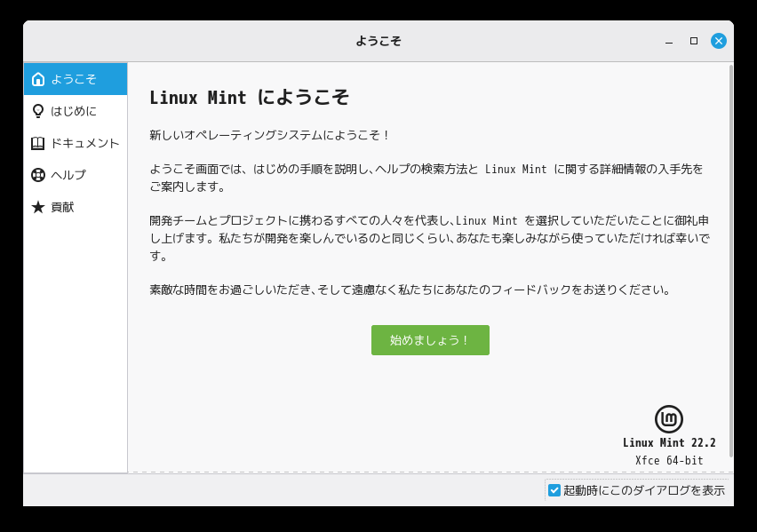
Task: Open the はじめに section
Action: pyautogui.click(x=76, y=111)
